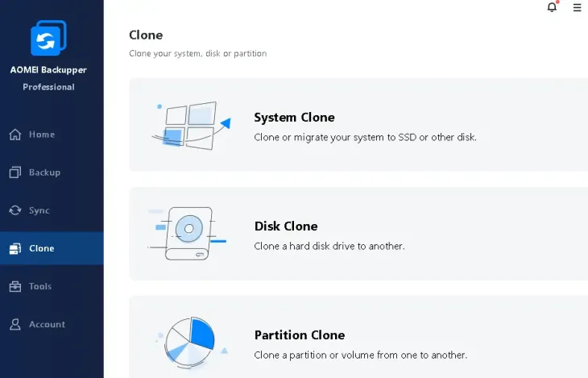This screenshot has height=378, width=588.
Task: Click the Clone sidebar icon
Action: point(15,248)
